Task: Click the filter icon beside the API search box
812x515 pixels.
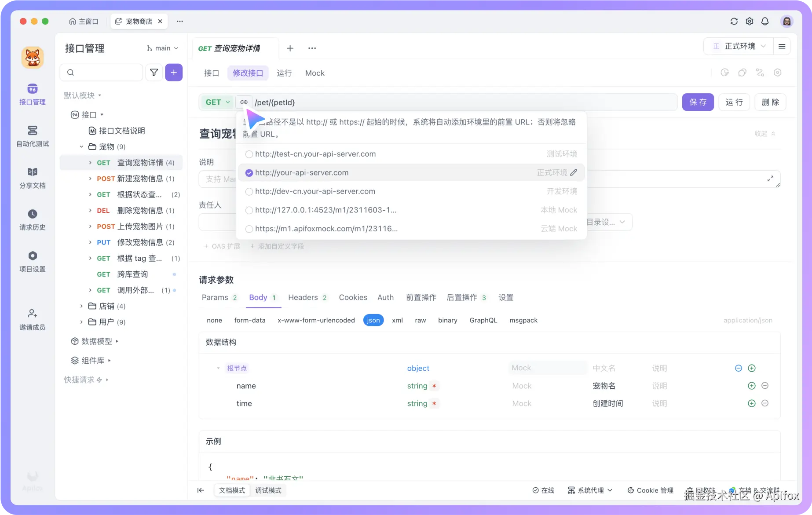Action: point(154,72)
